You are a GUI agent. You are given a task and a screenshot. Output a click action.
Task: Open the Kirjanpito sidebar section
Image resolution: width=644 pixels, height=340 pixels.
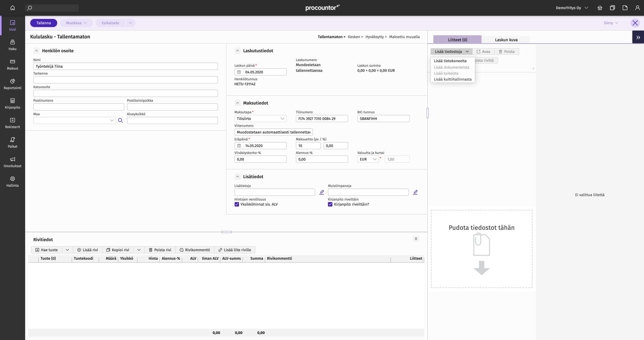coord(13,103)
